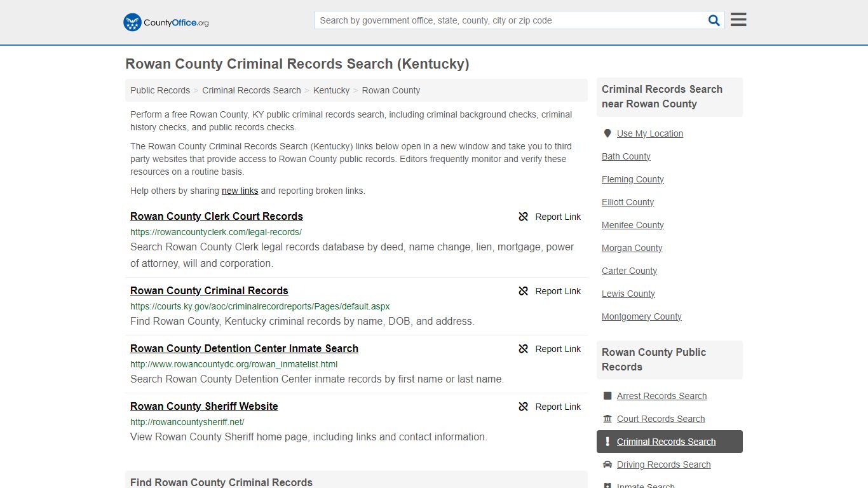Open Fleming County link
Screen dimensions: 868x488
tap(633, 179)
